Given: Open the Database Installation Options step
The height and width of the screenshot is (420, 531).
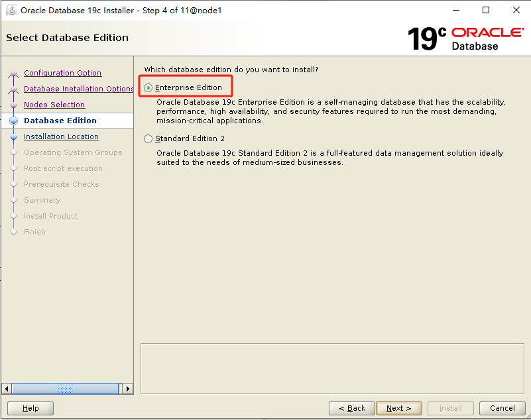Looking at the screenshot, I should click(79, 89).
